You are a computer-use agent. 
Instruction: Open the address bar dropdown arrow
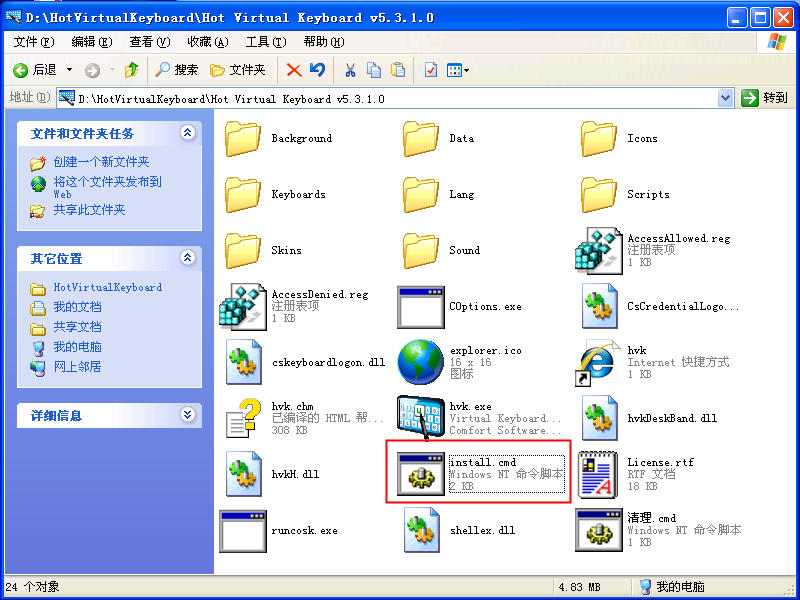click(725, 98)
